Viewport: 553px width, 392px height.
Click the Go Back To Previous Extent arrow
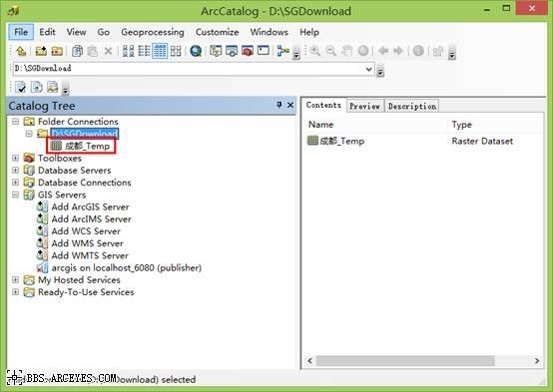tap(383, 51)
